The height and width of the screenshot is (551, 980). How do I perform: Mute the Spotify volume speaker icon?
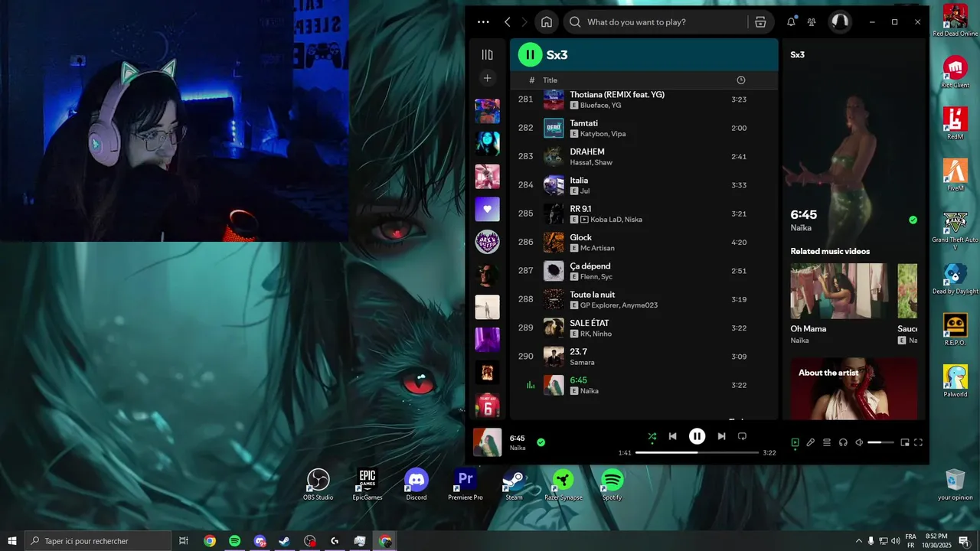859,442
